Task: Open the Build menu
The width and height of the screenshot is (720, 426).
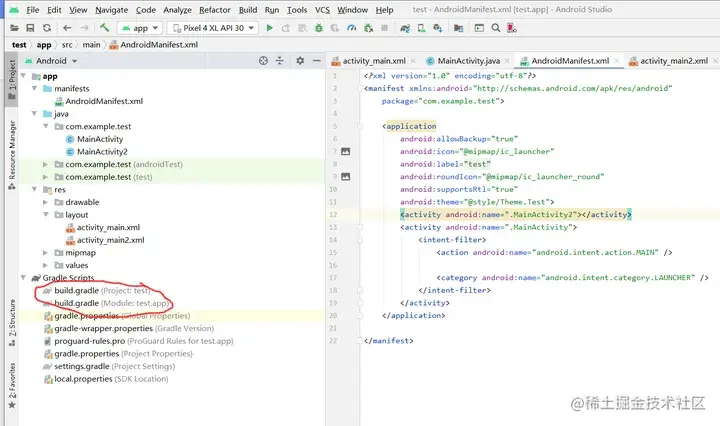Action: point(248,10)
